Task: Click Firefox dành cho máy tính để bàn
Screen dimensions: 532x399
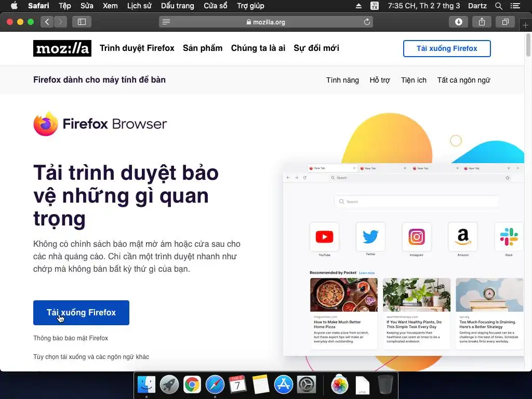Action: tap(99, 79)
